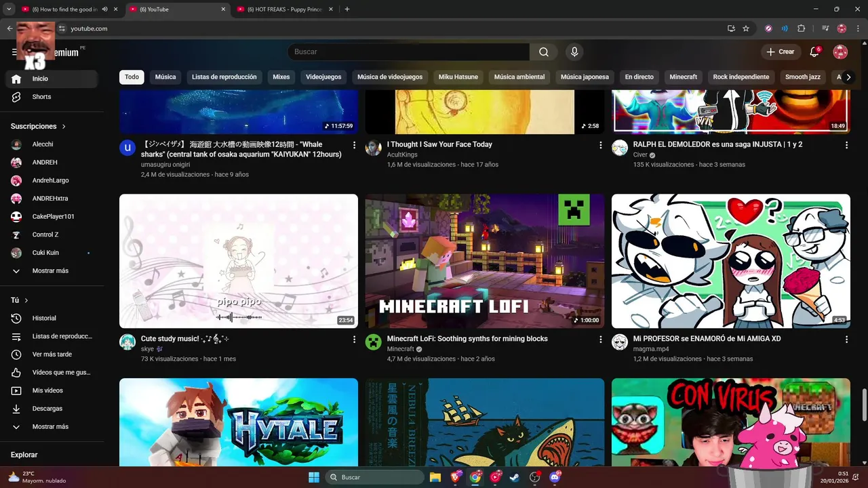Expand the Tú section header
Screen dimensions: 868x488
tap(20, 300)
